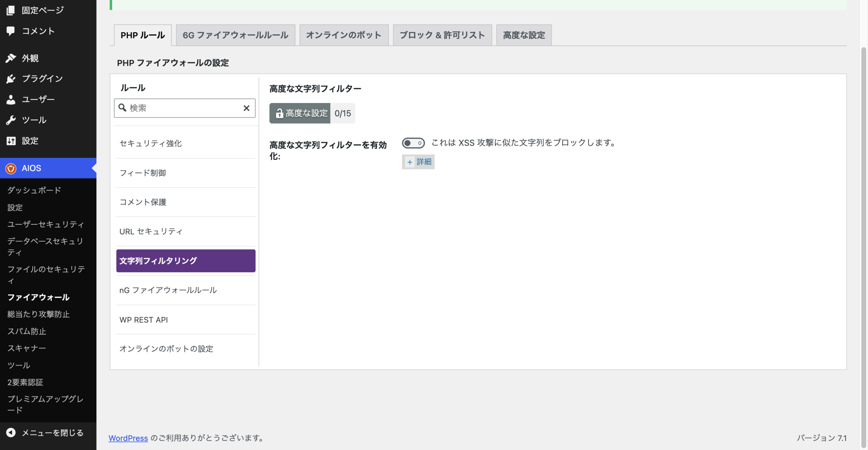Click the AIOS shield logo icon
This screenshot has height=450, width=868.
(x=11, y=168)
